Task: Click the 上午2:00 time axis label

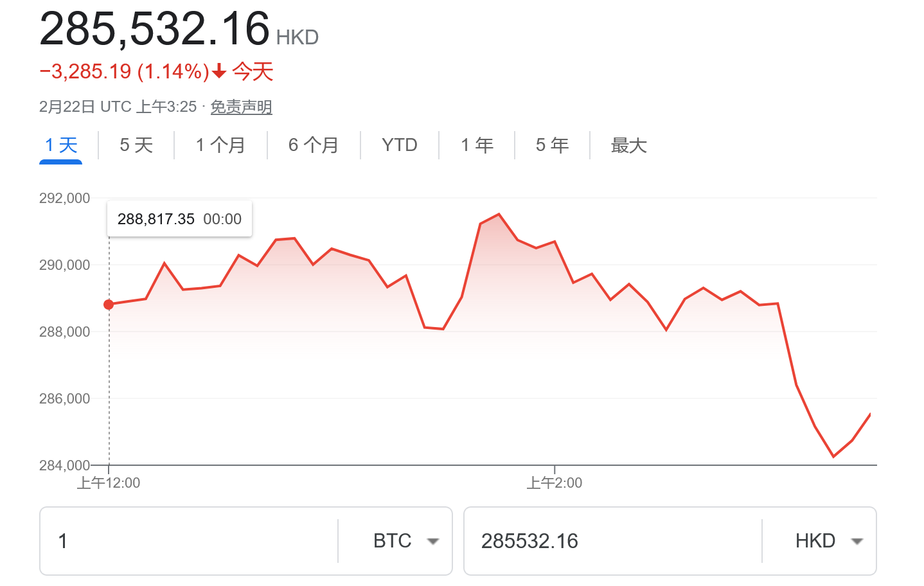Action: click(554, 483)
